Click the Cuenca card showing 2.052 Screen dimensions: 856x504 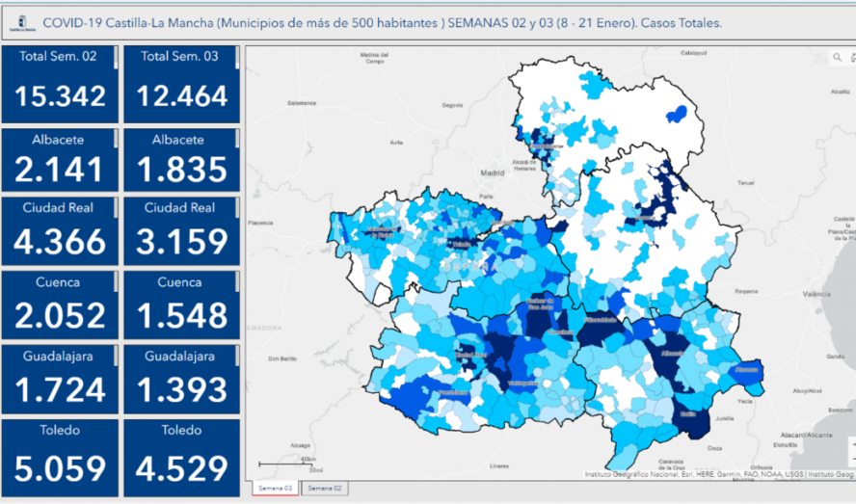[60, 305]
